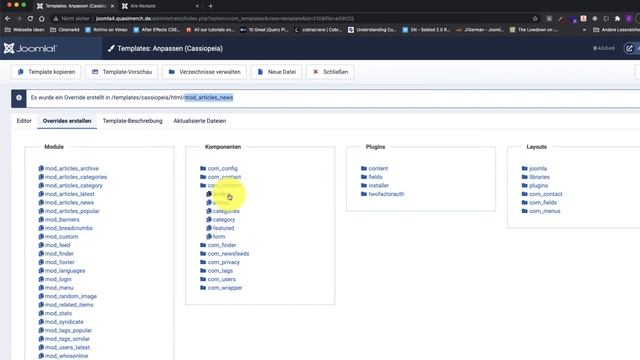640x360 pixels.
Task: Expand the com_finder folder
Action: pos(218,245)
